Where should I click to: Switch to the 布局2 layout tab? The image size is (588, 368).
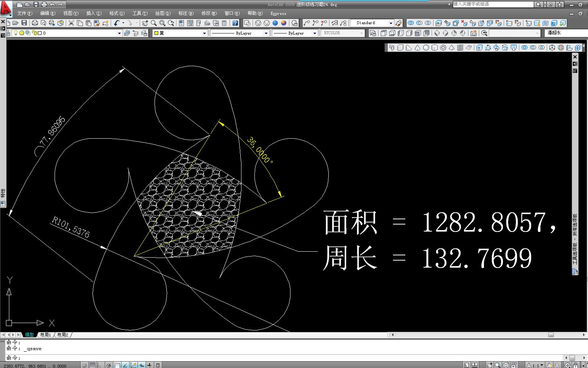pyautogui.click(x=62, y=335)
